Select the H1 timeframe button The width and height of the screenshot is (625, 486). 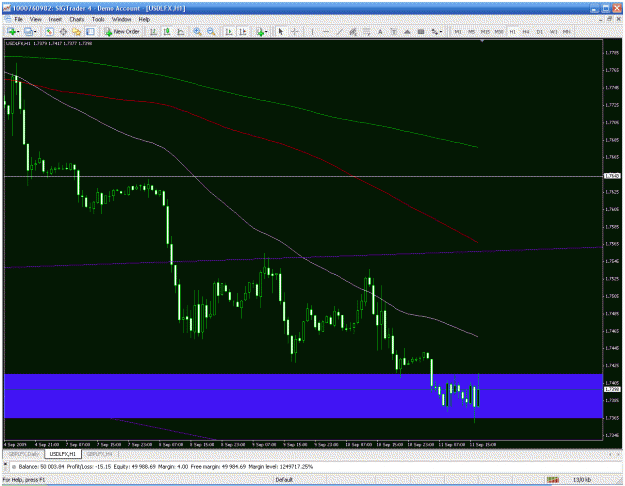tap(513, 31)
